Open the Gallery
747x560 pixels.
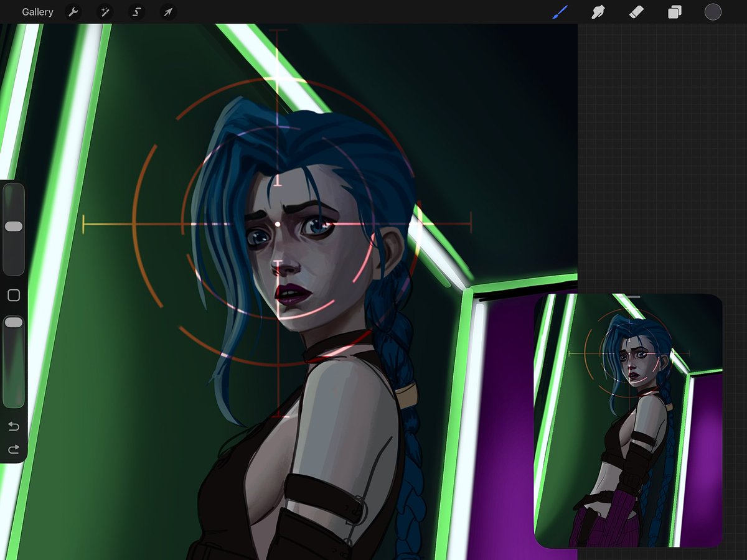tap(37, 12)
